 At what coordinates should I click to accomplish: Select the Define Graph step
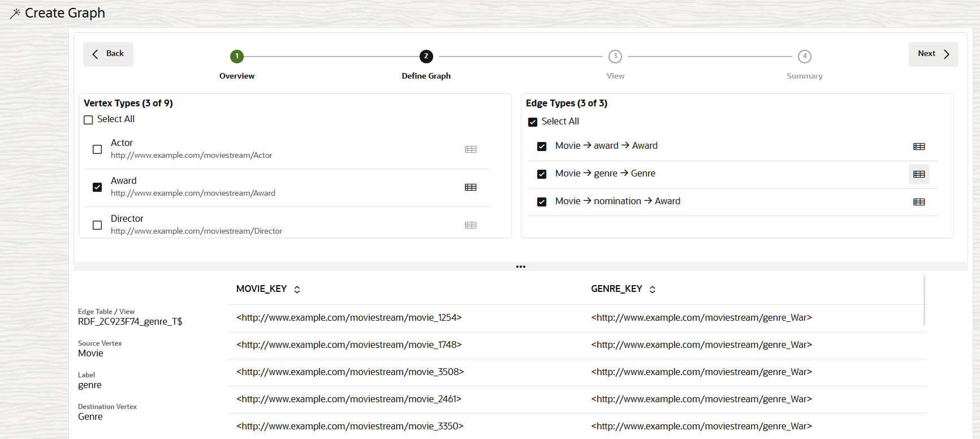click(x=426, y=57)
